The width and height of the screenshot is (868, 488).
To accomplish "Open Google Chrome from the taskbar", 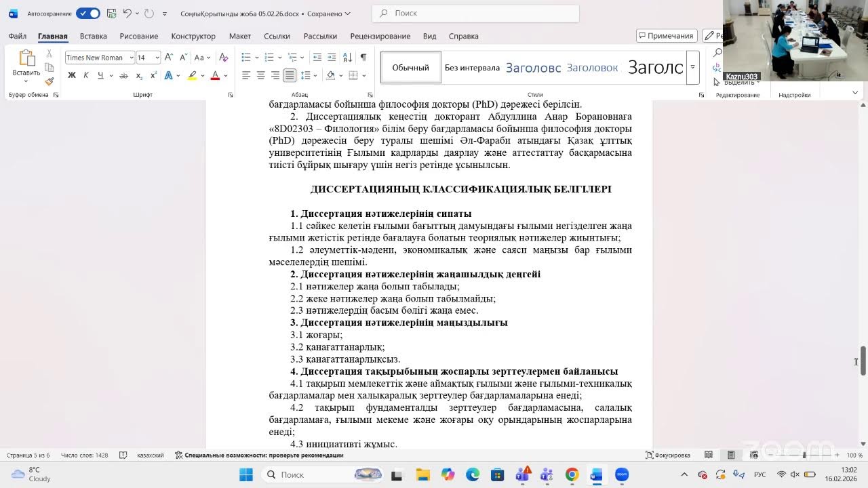I will pos(572,474).
